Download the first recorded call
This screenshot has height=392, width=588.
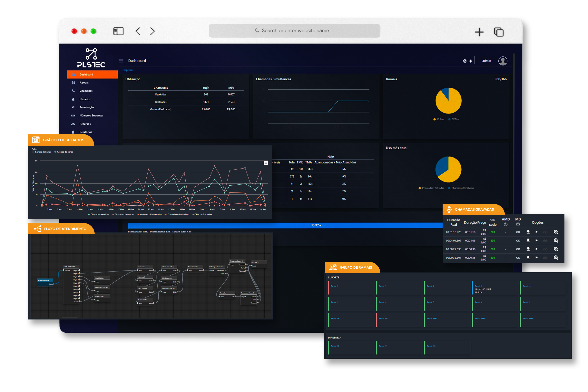tap(528, 232)
